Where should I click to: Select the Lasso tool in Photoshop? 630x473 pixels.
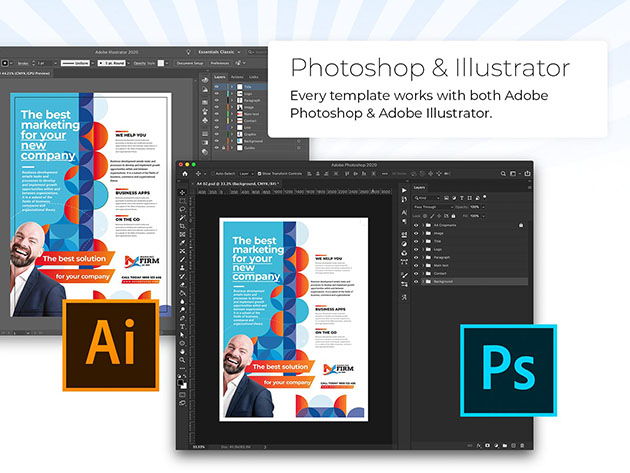(182, 209)
